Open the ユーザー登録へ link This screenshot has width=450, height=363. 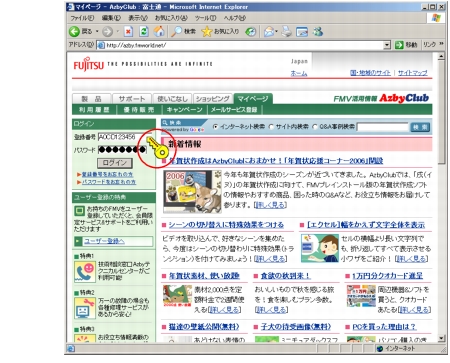pos(104,241)
